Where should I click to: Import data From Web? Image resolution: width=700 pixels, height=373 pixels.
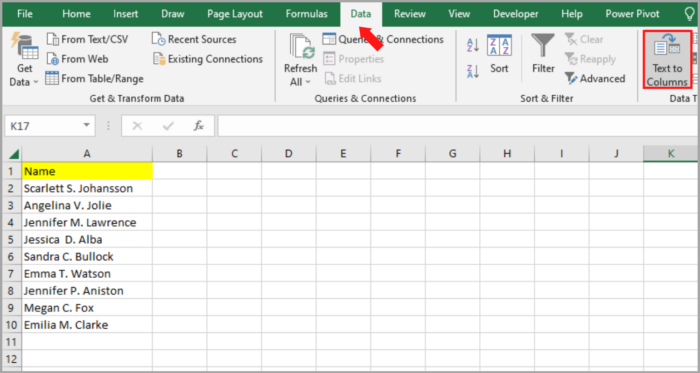[x=77, y=59]
